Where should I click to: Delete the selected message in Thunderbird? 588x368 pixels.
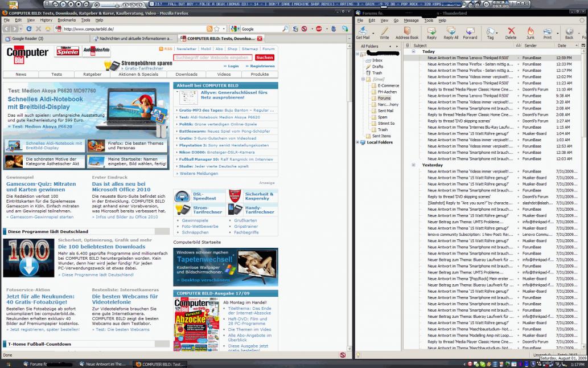(x=511, y=33)
